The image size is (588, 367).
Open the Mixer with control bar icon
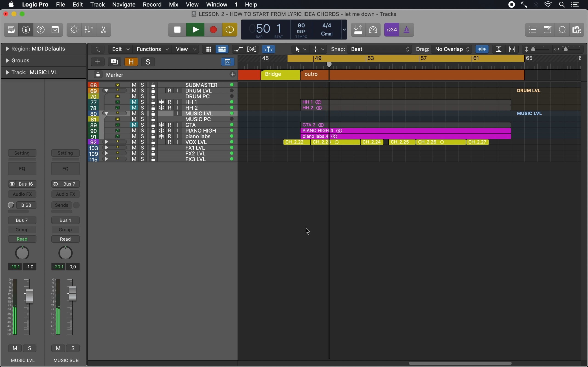click(89, 30)
